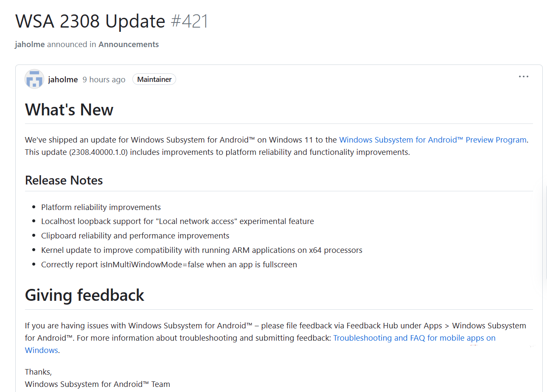The width and height of the screenshot is (547, 392).
Task: Click the "Clipboard reliability and performance improvements" bullet
Action: click(135, 235)
